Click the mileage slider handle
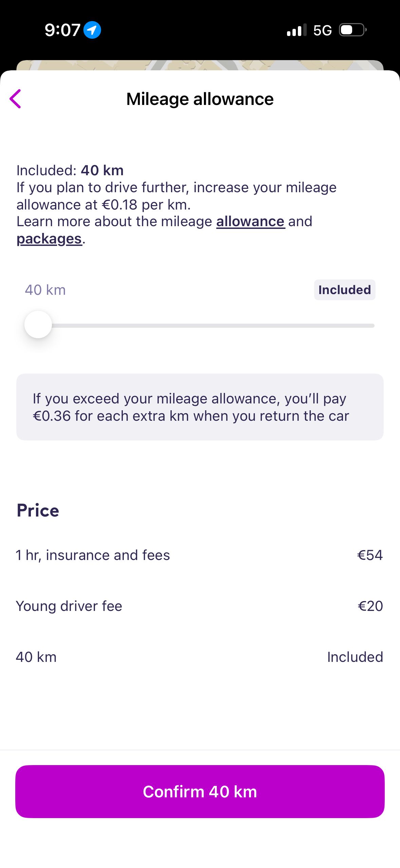The height and width of the screenshot is (868, 400). coord(38,324)
